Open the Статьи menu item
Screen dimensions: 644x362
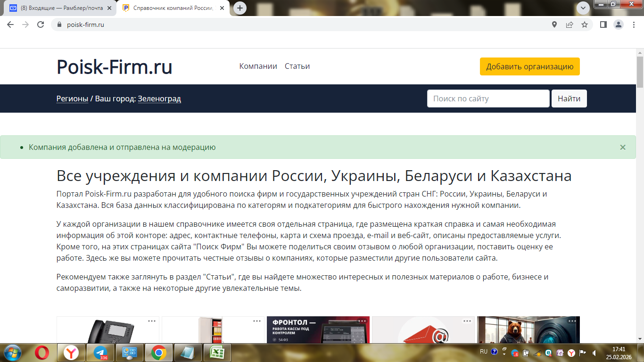297,66
